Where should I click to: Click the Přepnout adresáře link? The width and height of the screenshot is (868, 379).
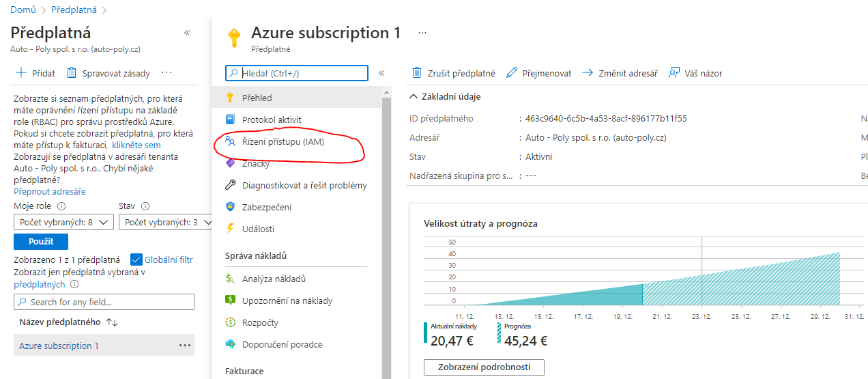50,192
